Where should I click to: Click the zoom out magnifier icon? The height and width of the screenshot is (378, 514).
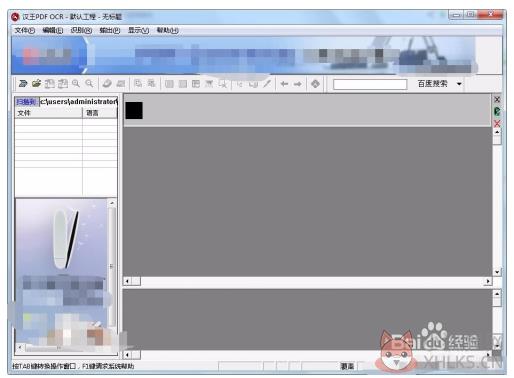tap(89, 83)
